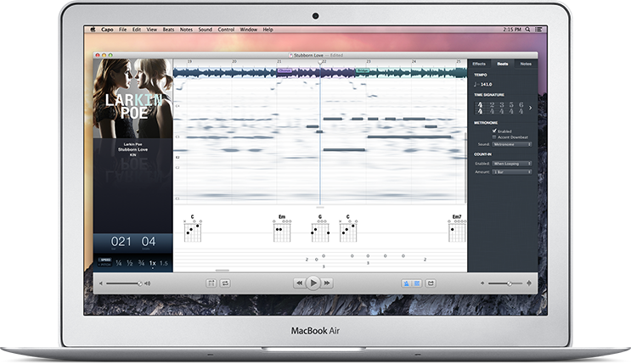The width and height of the screenshot is (631, 364).
Task: Select three-quarter speed ¾
Action: pyautogui.click(x=141, y=263)
